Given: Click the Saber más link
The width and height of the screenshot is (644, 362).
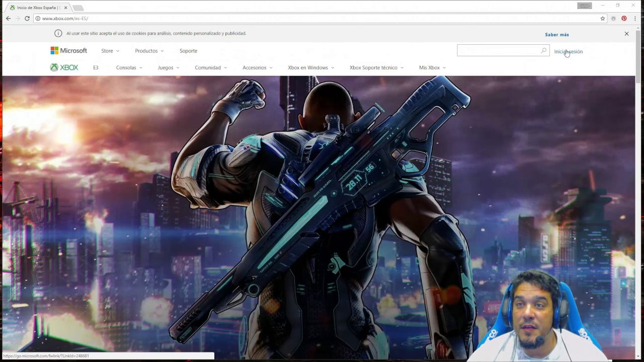Looking at the screenshot, I should pyautogui.click(x=556, y=34).
